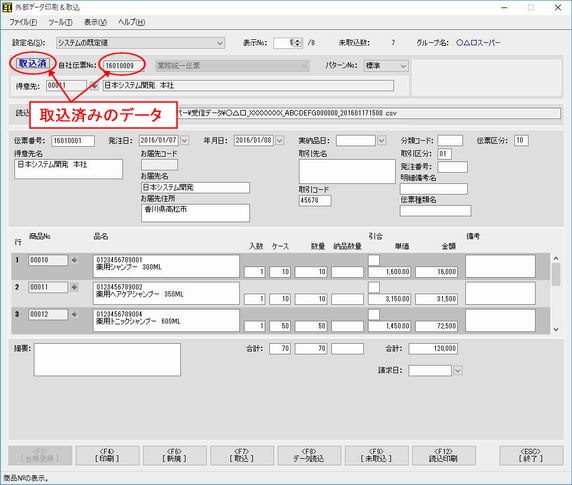Click the 単価 field showing 1,600.00
The height and width of the screenshot is (485, 572).
click(x=390, y=272)
